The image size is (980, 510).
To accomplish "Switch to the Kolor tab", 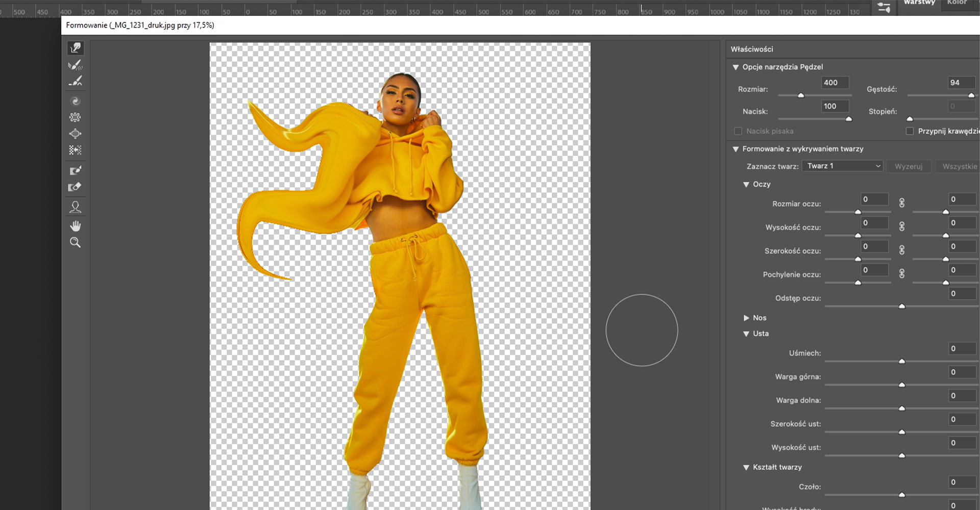I will click(957, 3).
